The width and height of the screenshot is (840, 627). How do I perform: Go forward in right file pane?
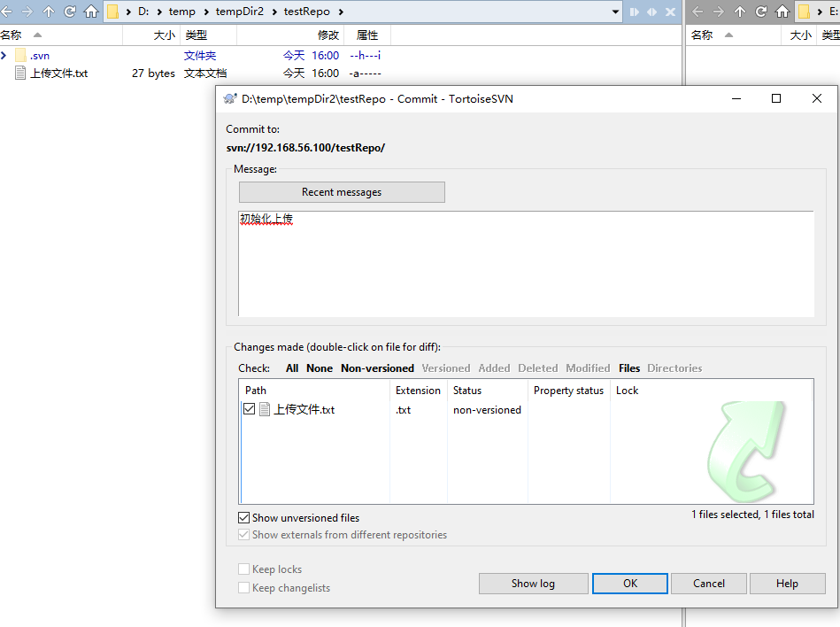click(719, 12)
